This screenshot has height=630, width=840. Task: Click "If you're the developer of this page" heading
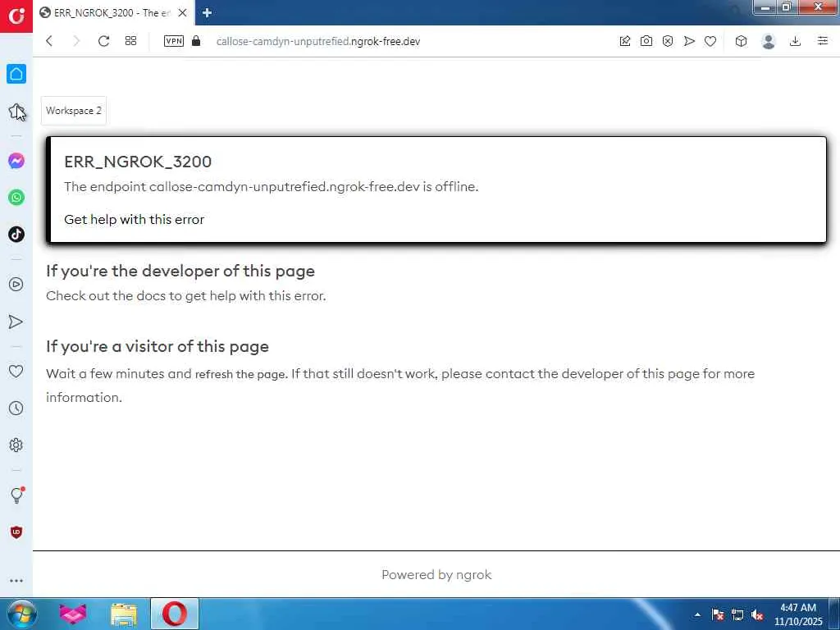[180, 271]
